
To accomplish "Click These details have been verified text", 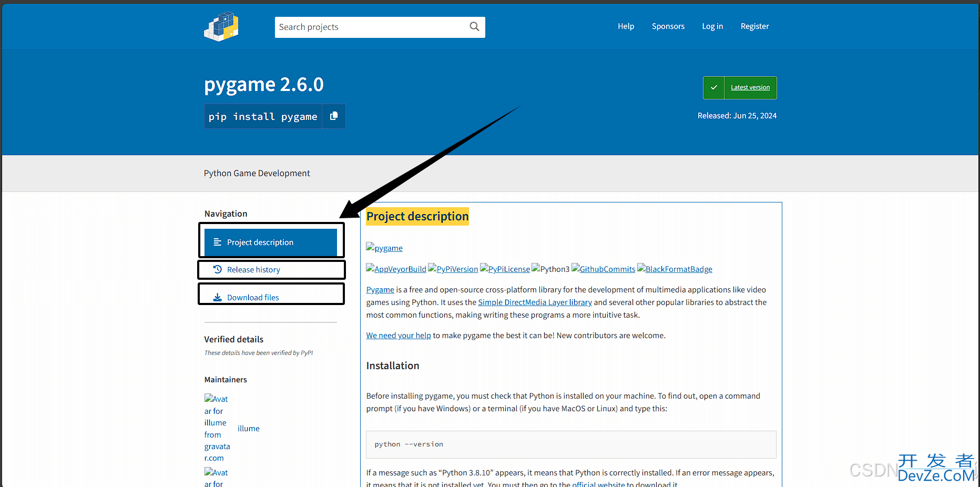I will tap(259, 353).
